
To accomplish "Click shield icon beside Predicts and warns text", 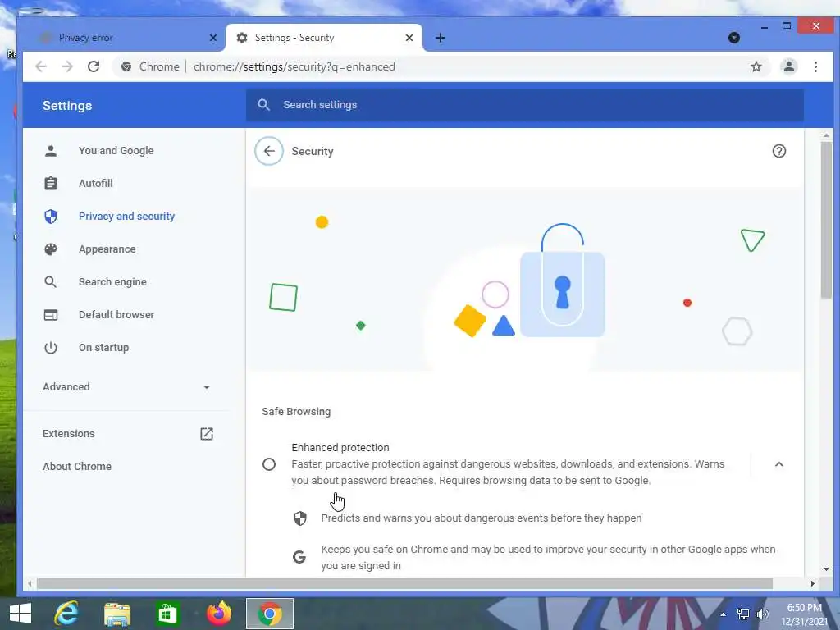I will coord(300,518).
